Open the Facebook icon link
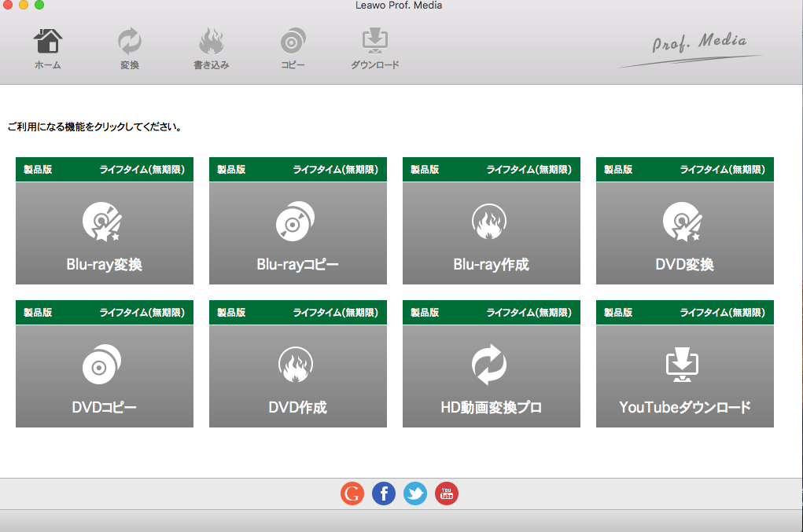Image resolution: width=803 pixels, height=532 pixels. pyautogui.click(x=384, y=493)
